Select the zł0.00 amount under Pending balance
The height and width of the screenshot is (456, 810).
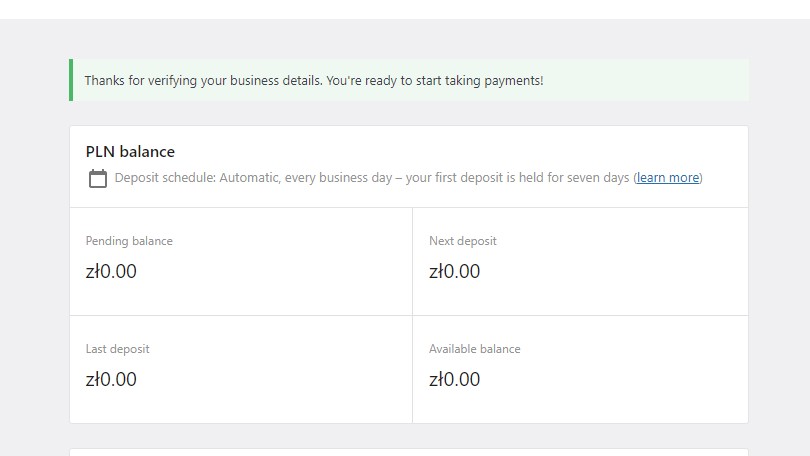[111, 271]
